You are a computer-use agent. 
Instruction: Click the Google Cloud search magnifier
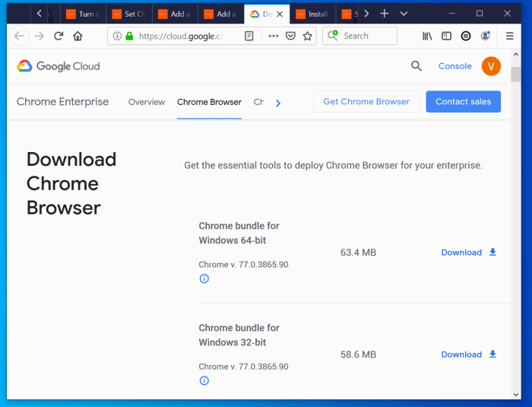coord(416,66)
